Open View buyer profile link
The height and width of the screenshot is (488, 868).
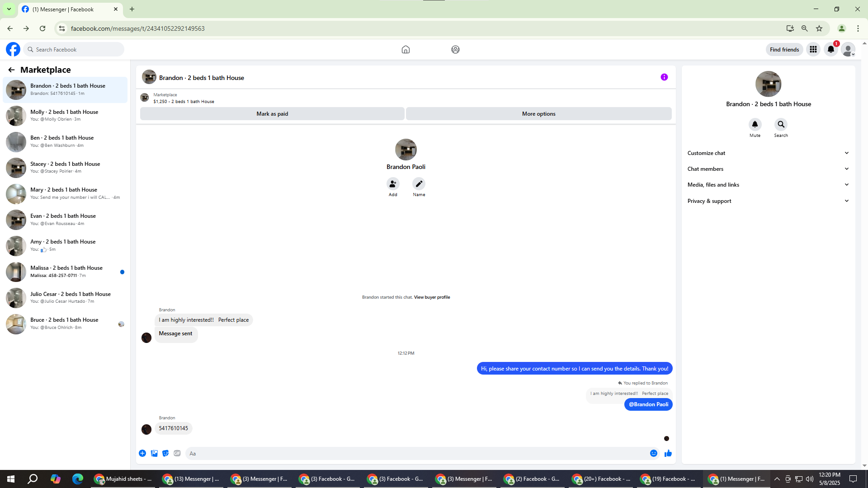[x=432, y=297]
